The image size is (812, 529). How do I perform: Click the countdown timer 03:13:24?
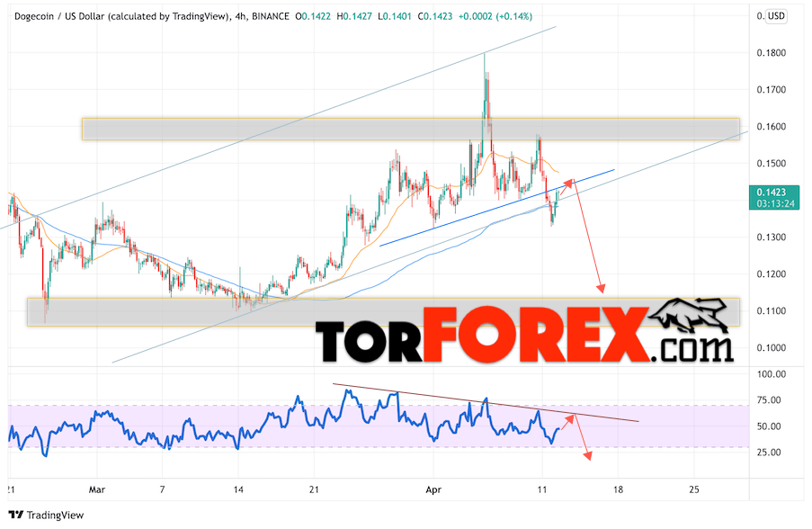click(x=775, y=203)
